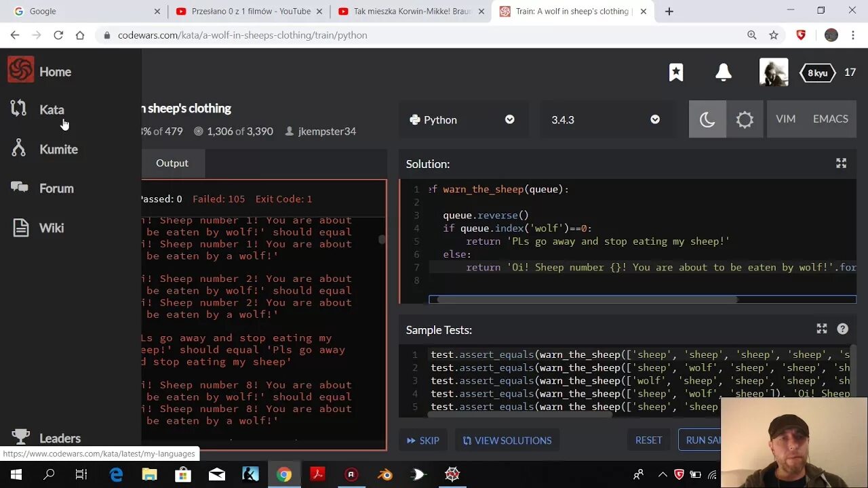The image size is (868, 488).
Task: Open Mail app from taskbar
Action: tap(217, 474)
